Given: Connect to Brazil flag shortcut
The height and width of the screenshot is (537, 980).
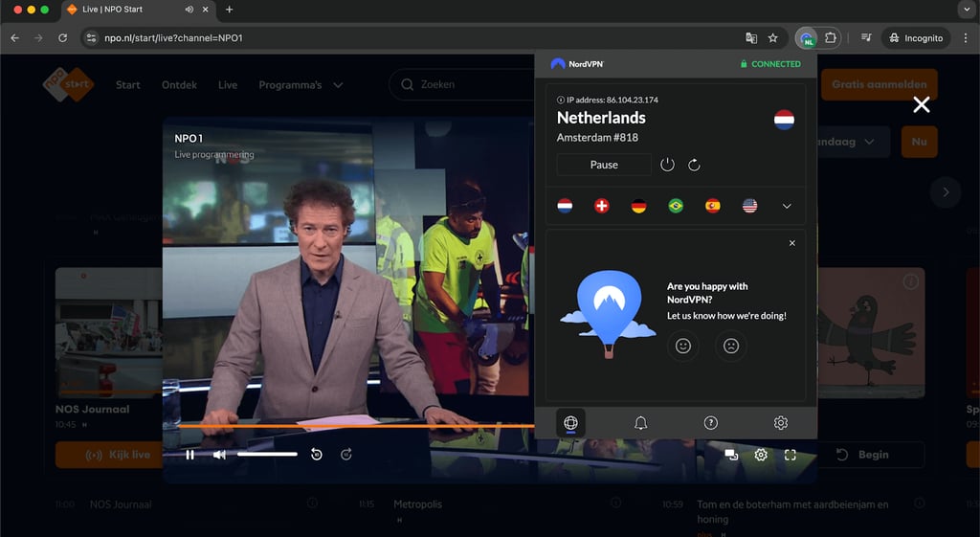Looking at the screenshot, I should [x=676, y=206].
